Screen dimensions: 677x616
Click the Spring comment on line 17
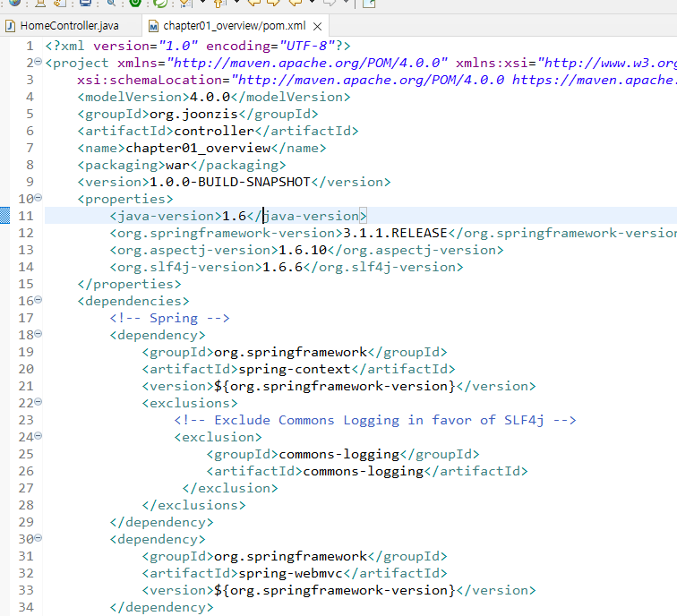pyautogui.click(x=169, y=318)
